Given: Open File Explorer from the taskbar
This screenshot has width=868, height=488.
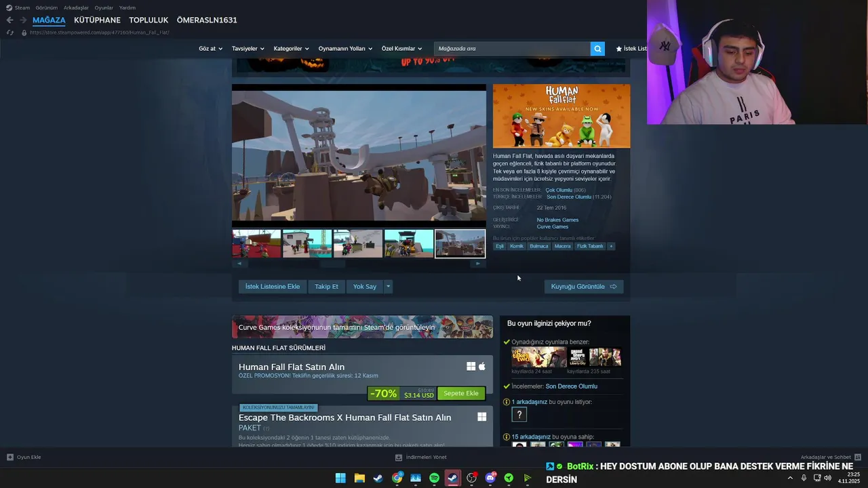Looking at the screenshot, I should tap(359, 478).
